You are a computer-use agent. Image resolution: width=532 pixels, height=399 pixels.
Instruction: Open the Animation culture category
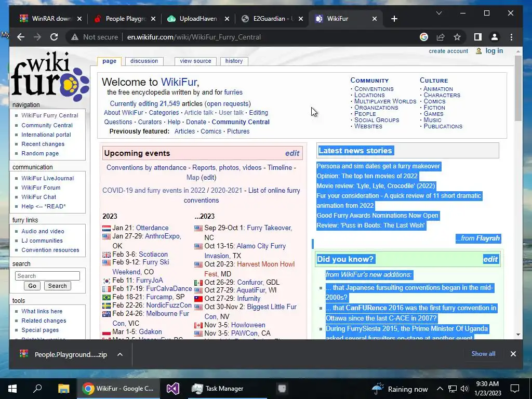(438, 89)
